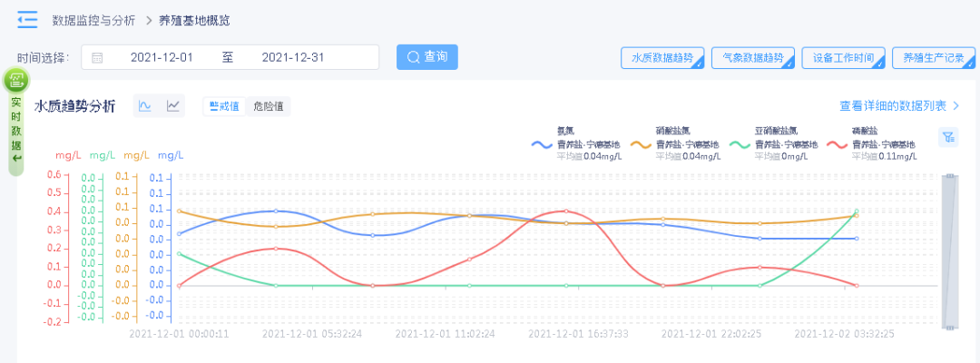The image size is (980, 363).
Task: Toggle 磷酸盐 red legend series
Action: point(870,143)
